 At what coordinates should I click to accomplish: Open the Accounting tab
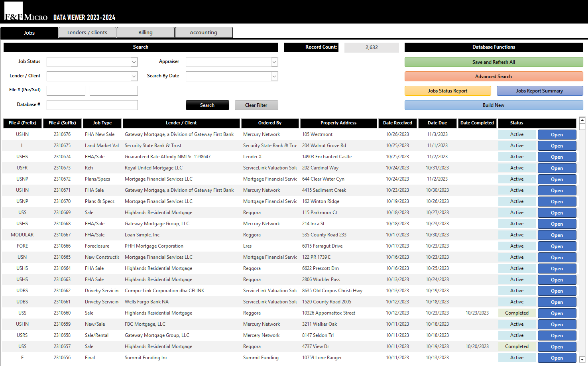click(x=204, y=33)
